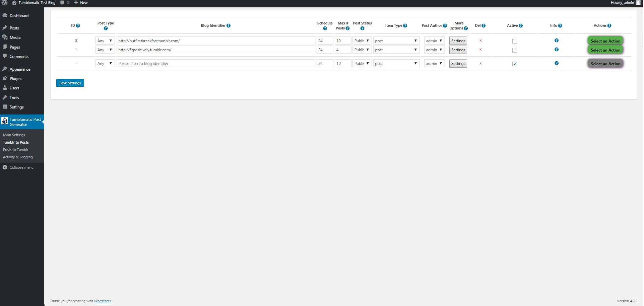Image resolution: width=644 pixels, height=306 pixels.
Task: Open Post Type dropdown in new rule row
Action: click(105, 64)
